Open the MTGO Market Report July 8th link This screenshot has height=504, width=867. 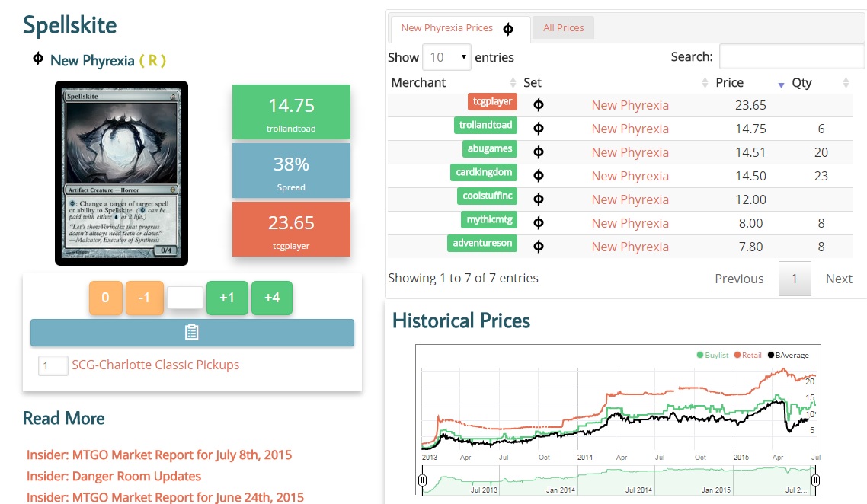pyautogui.click(x=159, y=455)
